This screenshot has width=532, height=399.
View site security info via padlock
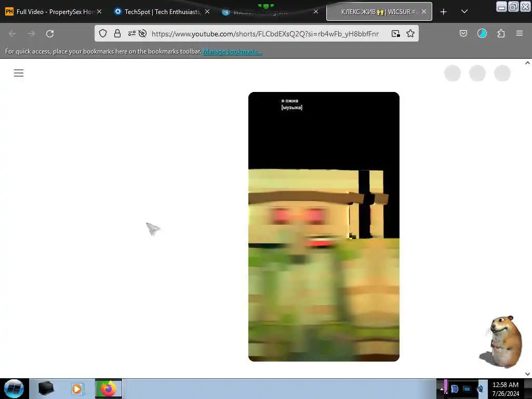117,33
